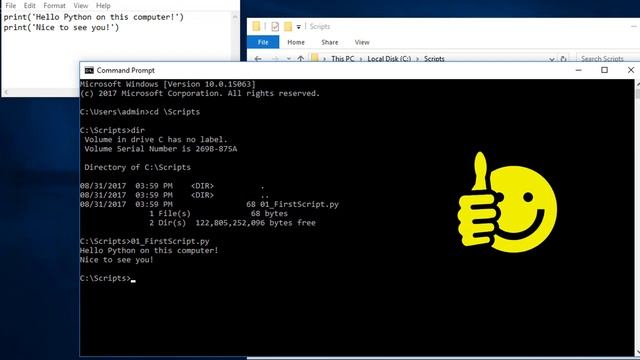Click Notepad horizontal scrollbar left arrow
The image size is (640, 360).
[6, 92]
